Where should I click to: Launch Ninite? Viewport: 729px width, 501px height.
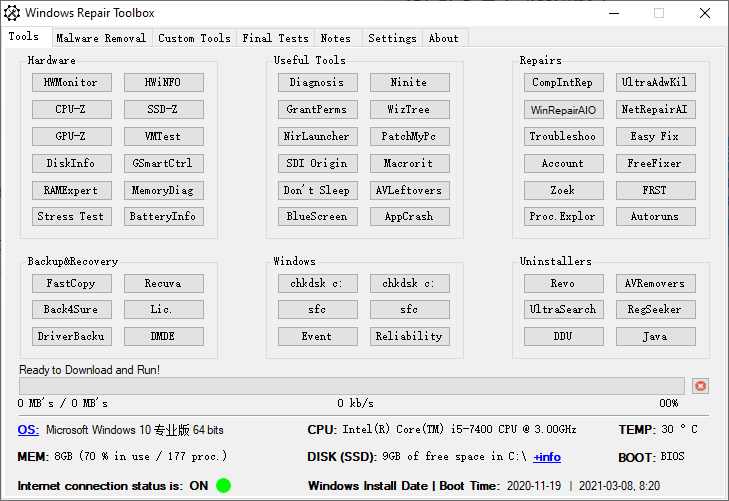point(410,82)
